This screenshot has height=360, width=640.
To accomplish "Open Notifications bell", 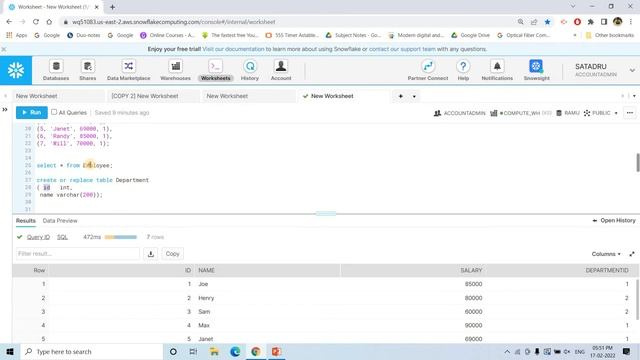I will pyautogui.click(x=497, y=70).
